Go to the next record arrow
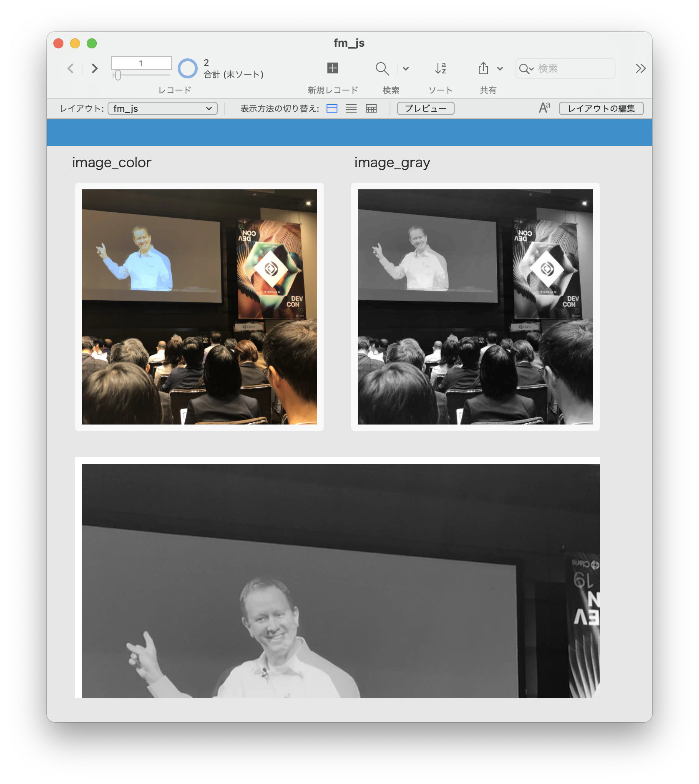Screen dimensions: 699x784 [95, 68]
